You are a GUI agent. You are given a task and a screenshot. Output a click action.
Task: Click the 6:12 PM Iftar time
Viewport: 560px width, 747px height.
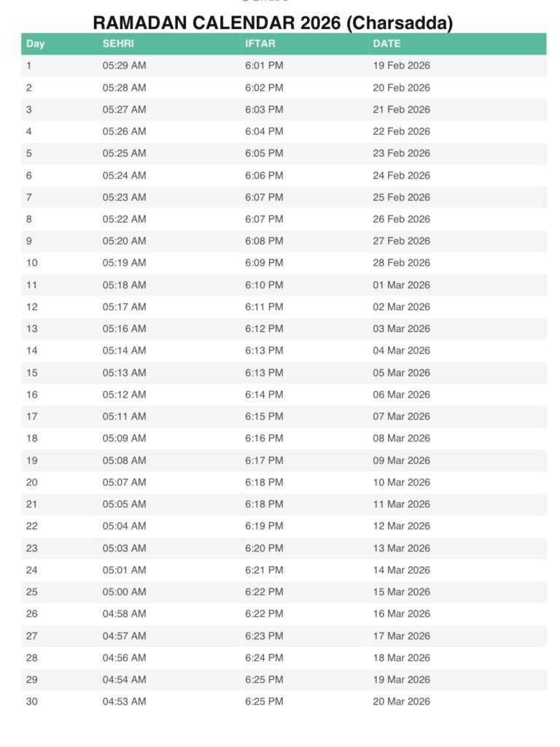tap(264, 329)
